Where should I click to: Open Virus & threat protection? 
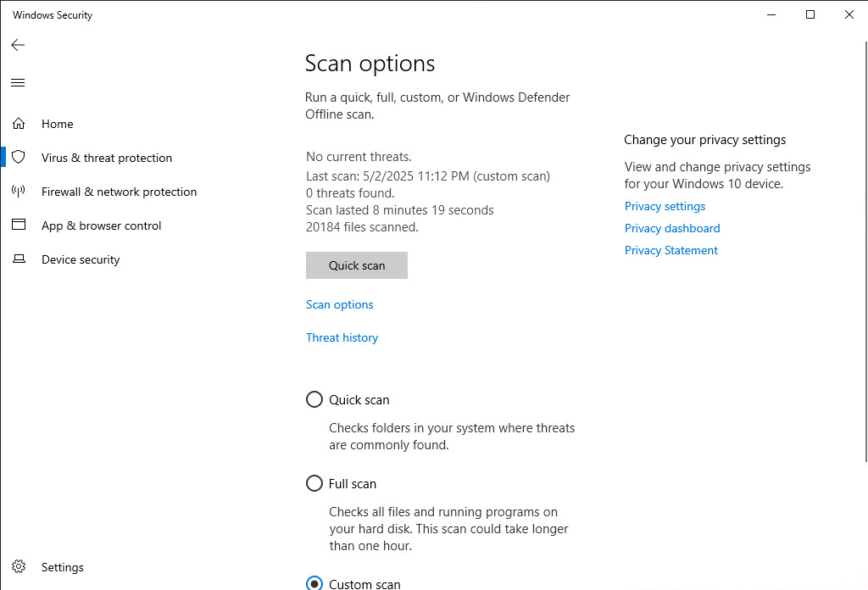tap(107, 158)
